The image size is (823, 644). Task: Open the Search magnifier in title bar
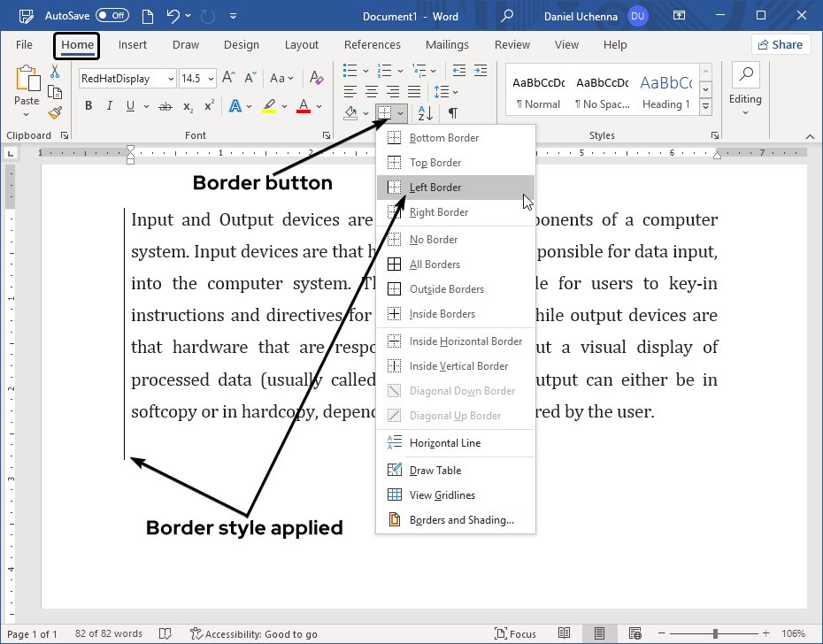coord(507,16)
